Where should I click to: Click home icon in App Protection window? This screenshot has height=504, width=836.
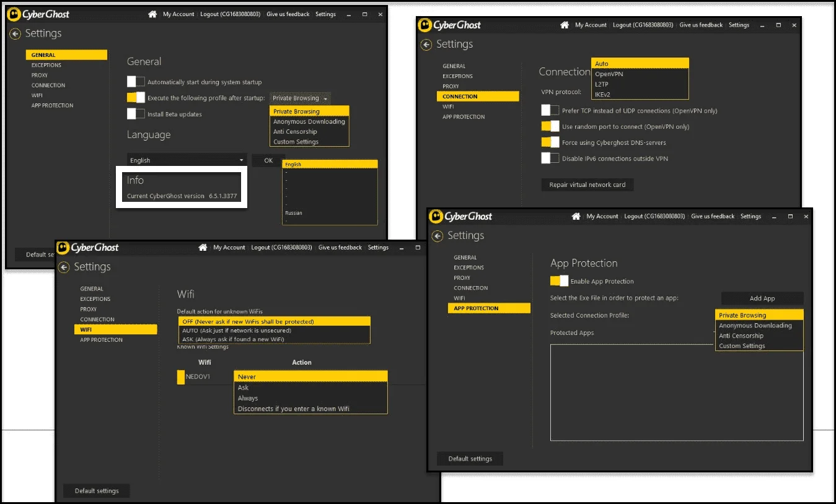576,217
